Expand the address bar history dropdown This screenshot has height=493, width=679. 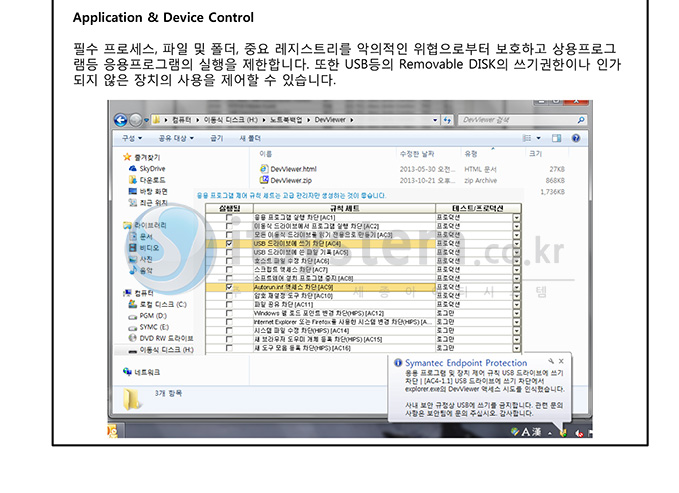pos(435,120)
